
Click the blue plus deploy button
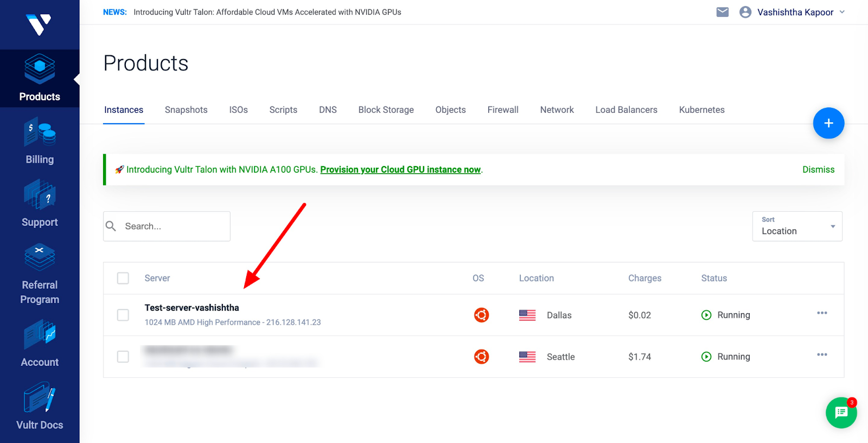pos(828,123)
